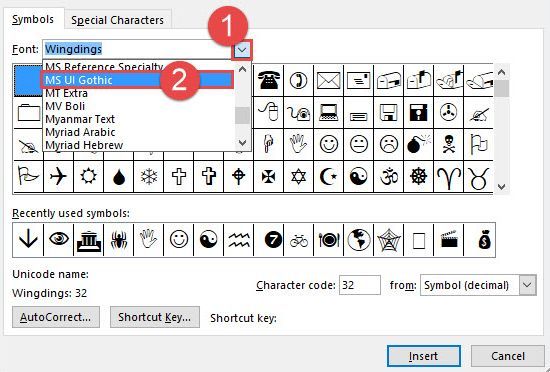Image resolution: width=550 pixels, height=372 pixels.
Task: Open the Font dropdown arrow
Action: point(241,50)
